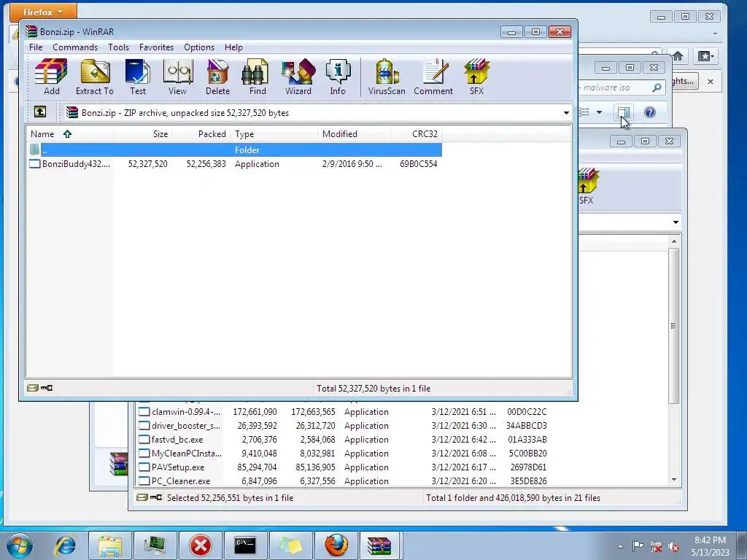Image resolution: width=747 pixels, height=560 pixels.
Task: Open the View file tool
Action: point(178,77)
